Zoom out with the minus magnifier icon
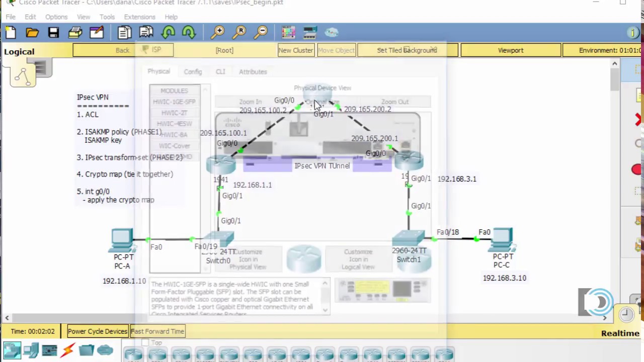Screen dimensions: 644x362 point(262,33)
